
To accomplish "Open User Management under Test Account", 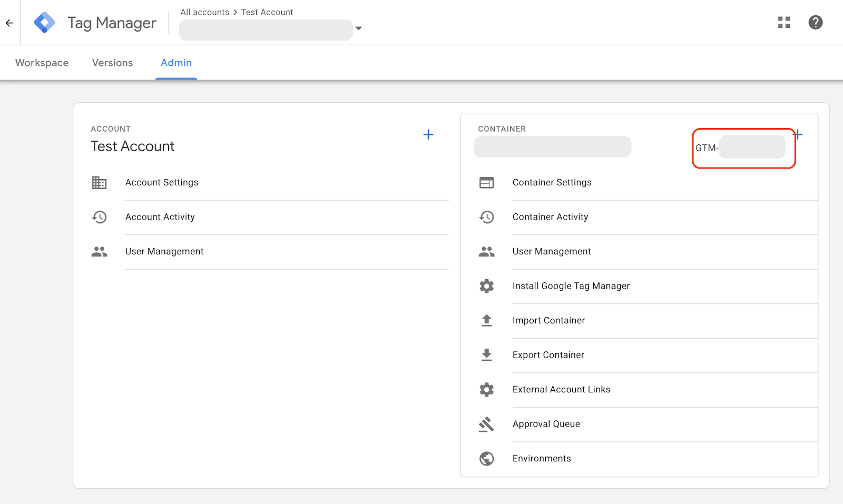I will click(164, 252).
